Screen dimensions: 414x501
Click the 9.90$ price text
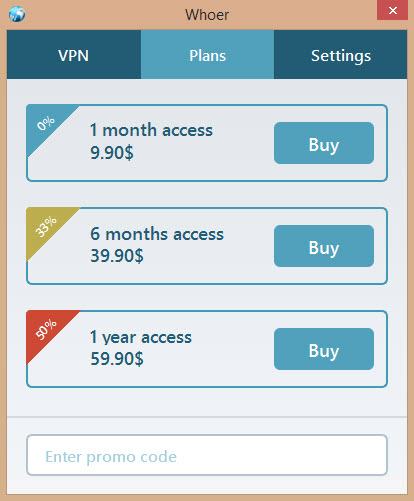[x=112, y=152]
